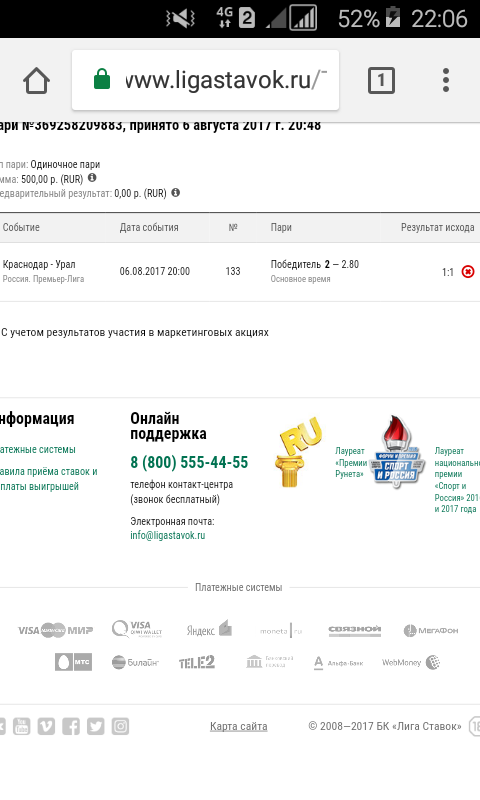Viewport: 480px width, 800px height.
Task: Select the Краснодар - Урал event name
Action: (39, 264)
